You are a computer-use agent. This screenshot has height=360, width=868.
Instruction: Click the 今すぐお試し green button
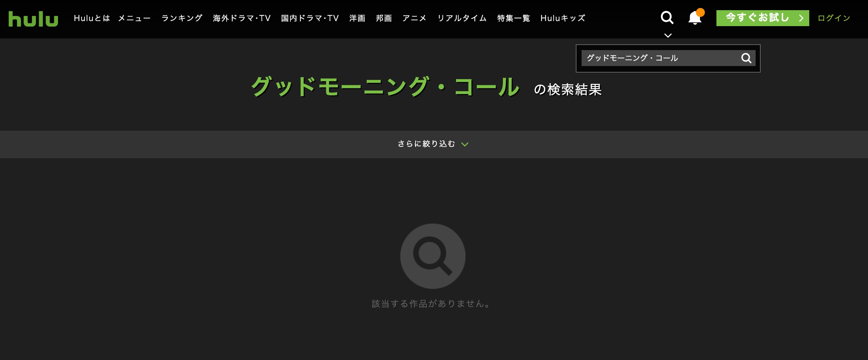tap(762, 18)
